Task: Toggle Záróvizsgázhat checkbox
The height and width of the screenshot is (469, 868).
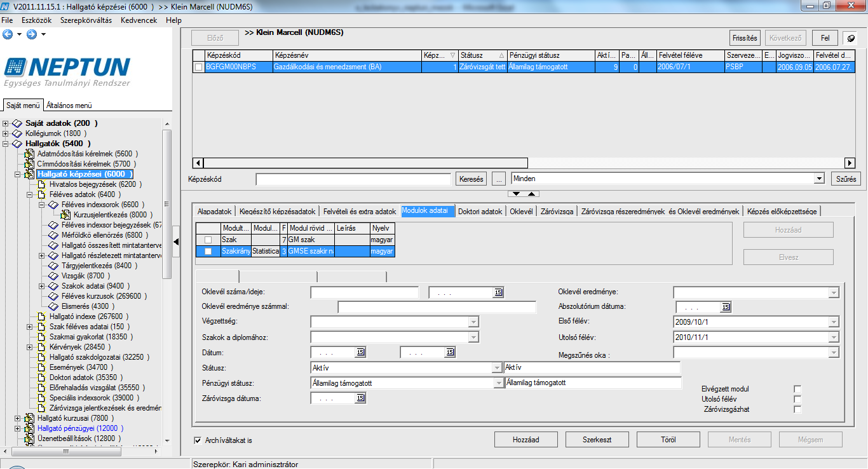Action: coord(798,409)
